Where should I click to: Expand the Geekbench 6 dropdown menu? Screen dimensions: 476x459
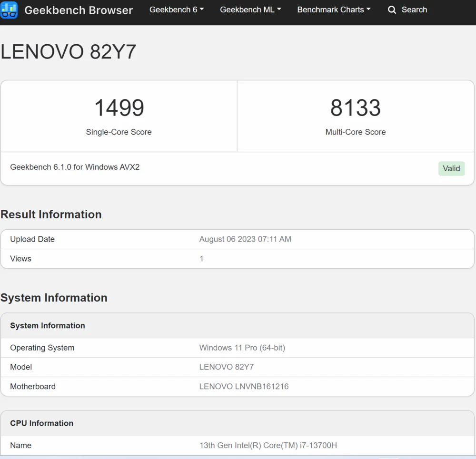click(177, 10)
